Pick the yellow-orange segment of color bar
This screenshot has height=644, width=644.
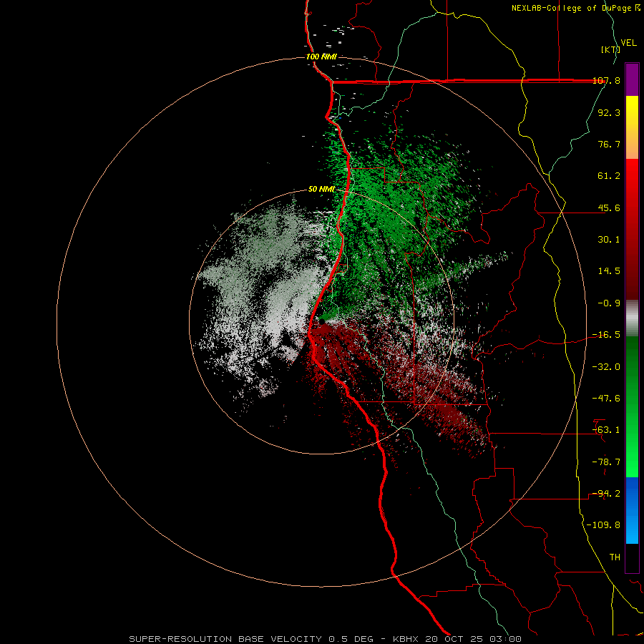click(x=632, y=127)
